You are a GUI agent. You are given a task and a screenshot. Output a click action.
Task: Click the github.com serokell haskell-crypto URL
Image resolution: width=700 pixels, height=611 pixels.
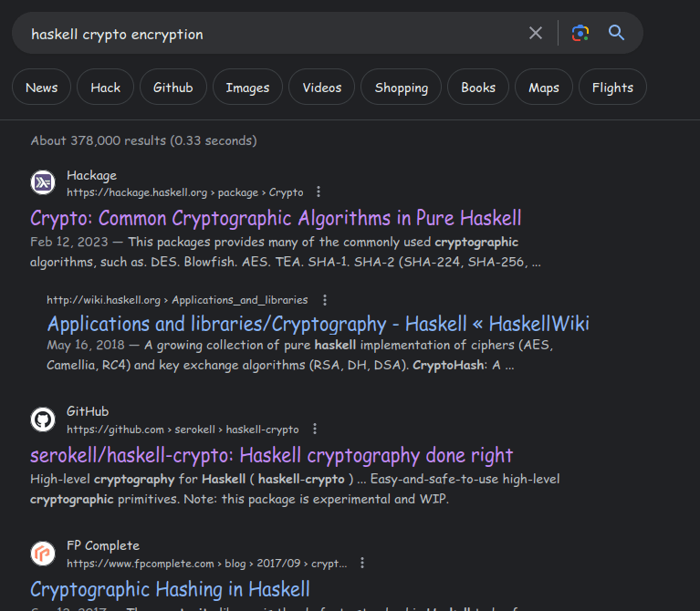click(183, 430)
